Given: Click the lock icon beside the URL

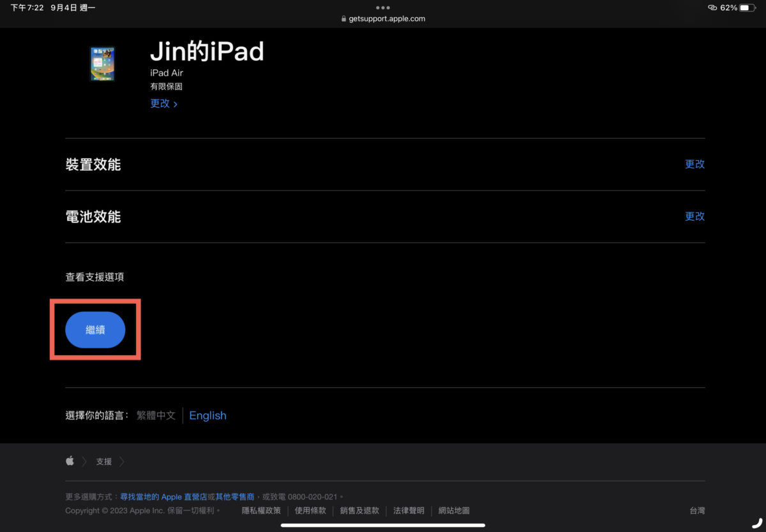Looking at the screenshot, I should tap(344, 18).
